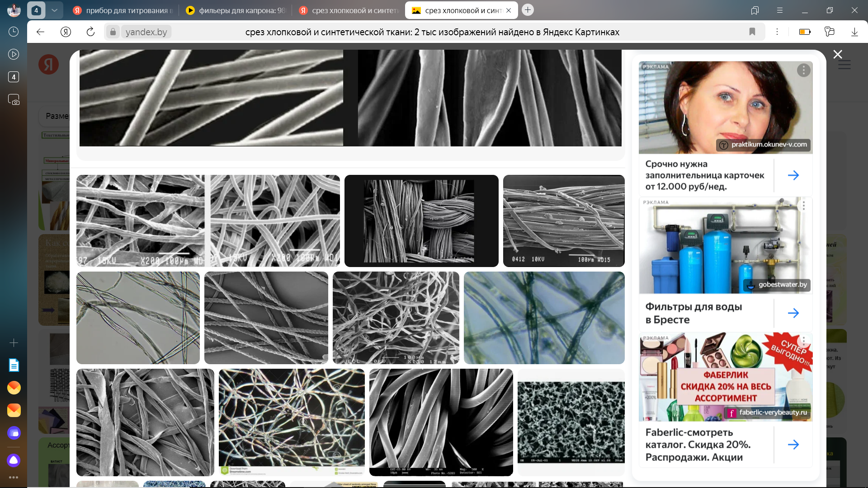This screenshot has width=868, height=488.
Task: Open the woven fabric SEM thumbnail
Action: tap(421, 221)
